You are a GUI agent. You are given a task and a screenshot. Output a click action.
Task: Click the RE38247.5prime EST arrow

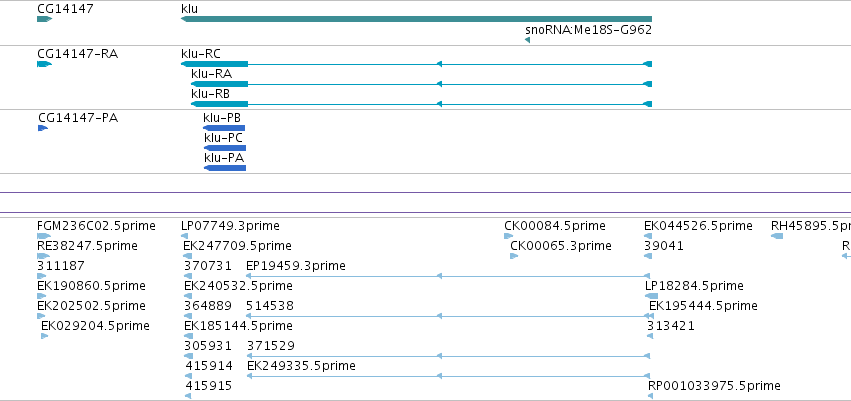click(43, 256)
